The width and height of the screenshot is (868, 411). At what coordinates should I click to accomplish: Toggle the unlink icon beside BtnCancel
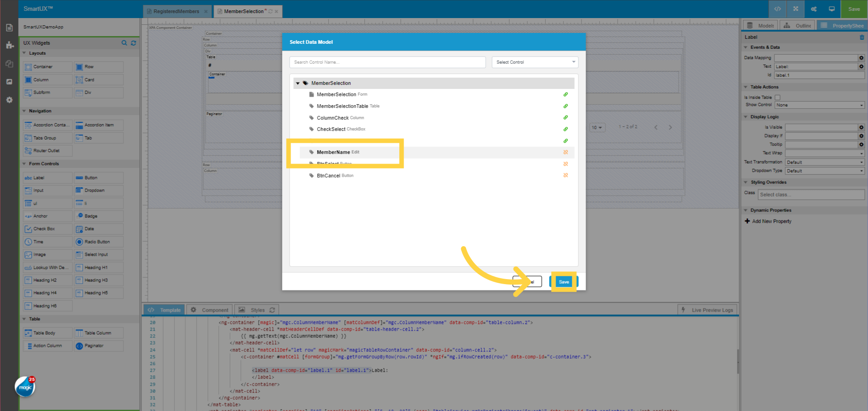tap(566, 176)
